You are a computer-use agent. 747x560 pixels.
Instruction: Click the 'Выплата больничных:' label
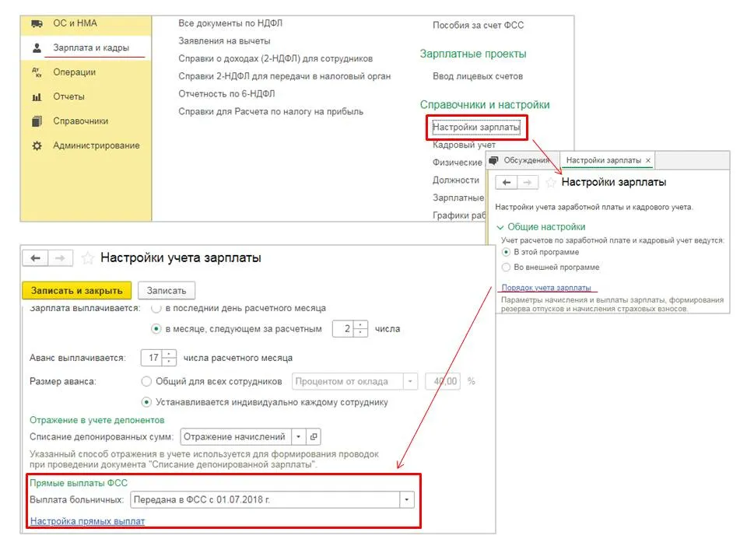[77, 500]
